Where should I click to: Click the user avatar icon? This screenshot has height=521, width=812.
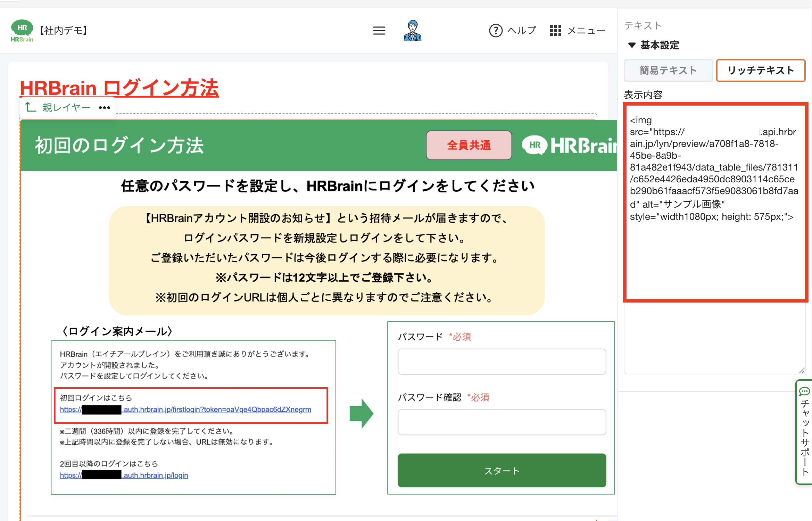pos(413,31)
